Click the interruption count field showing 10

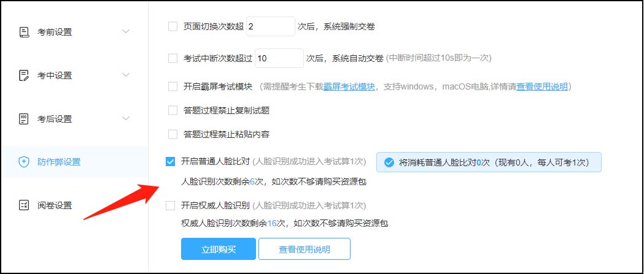click(x=279, y=58)
